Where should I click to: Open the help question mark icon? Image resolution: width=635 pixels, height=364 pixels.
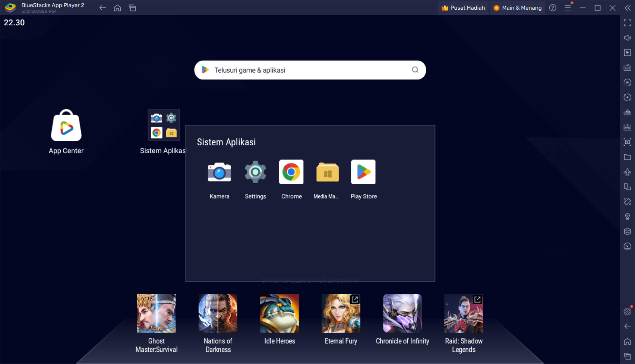[x=553, y=8]
